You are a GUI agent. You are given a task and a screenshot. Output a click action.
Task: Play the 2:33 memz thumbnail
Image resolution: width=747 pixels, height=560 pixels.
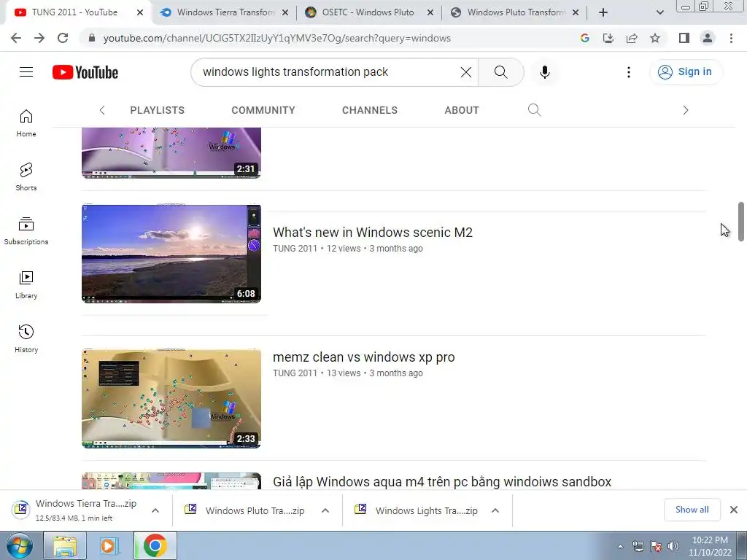(x=171, y=399)
